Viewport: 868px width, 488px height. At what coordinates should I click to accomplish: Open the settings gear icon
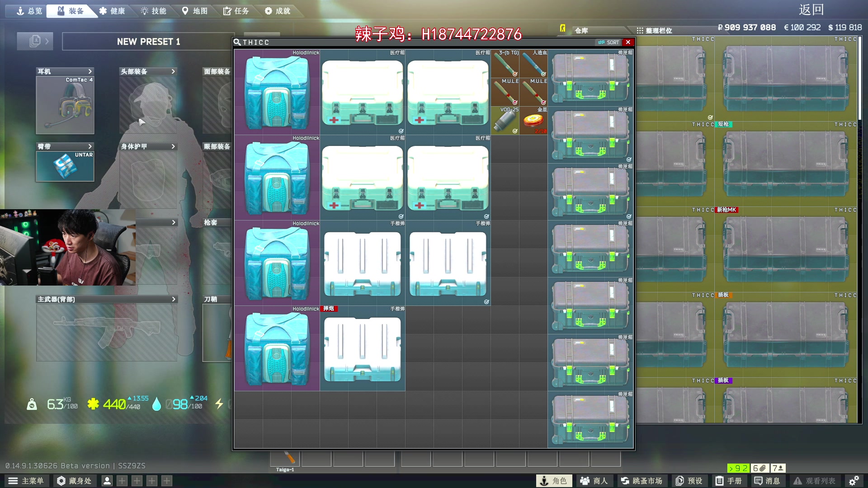854,481
